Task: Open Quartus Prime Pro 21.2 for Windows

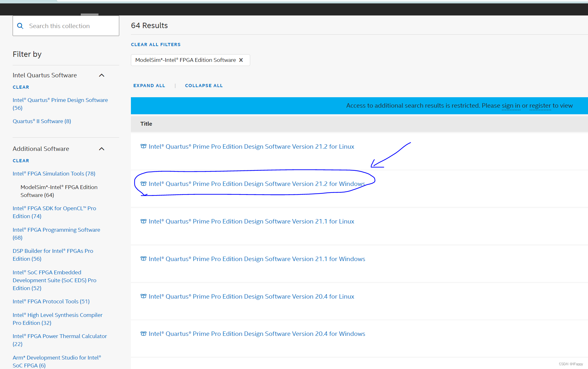Action: (x=257, y=184)
